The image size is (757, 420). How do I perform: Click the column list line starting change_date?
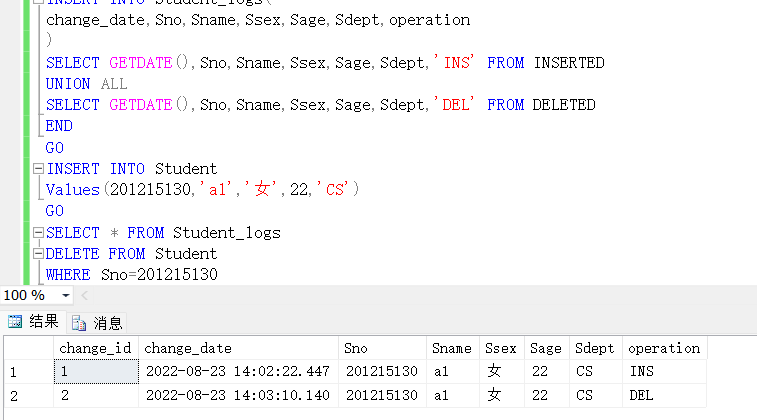tap(258, 20)
